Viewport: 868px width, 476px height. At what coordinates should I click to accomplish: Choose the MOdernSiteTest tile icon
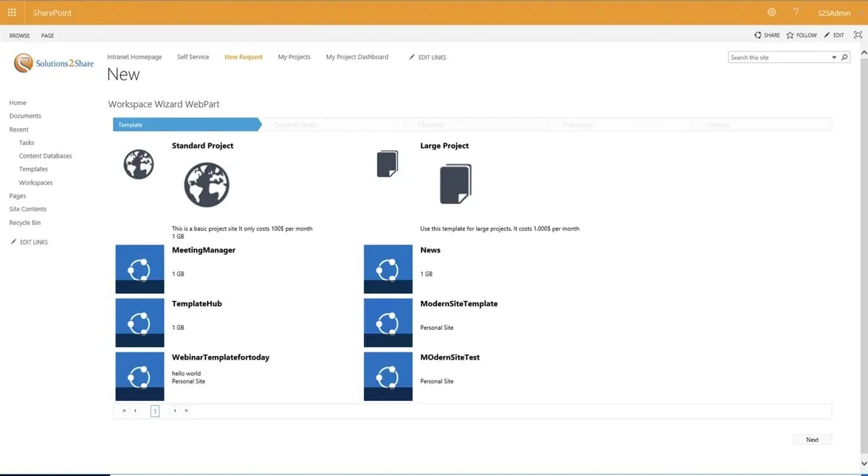coord(388,376)
